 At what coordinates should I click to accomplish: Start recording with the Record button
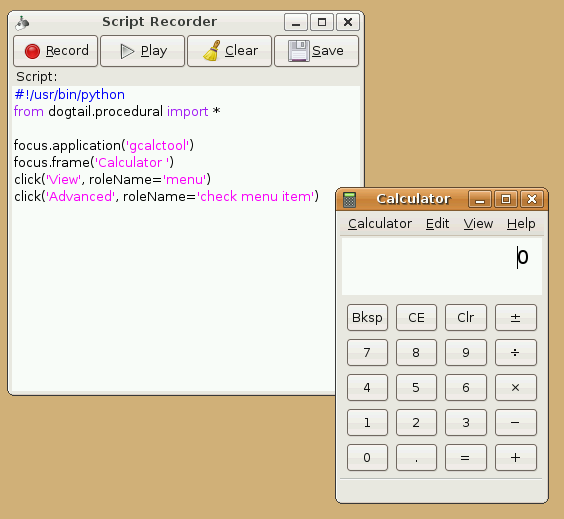(56, 51)
